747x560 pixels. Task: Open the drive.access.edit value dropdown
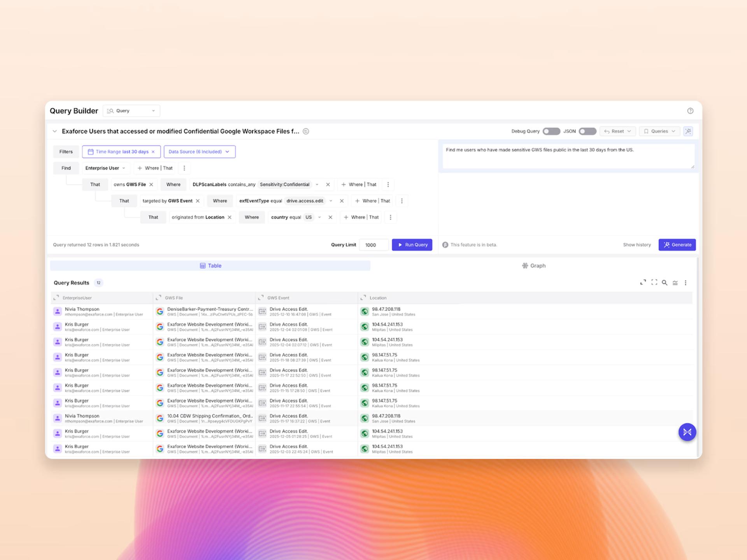point(331,201)
